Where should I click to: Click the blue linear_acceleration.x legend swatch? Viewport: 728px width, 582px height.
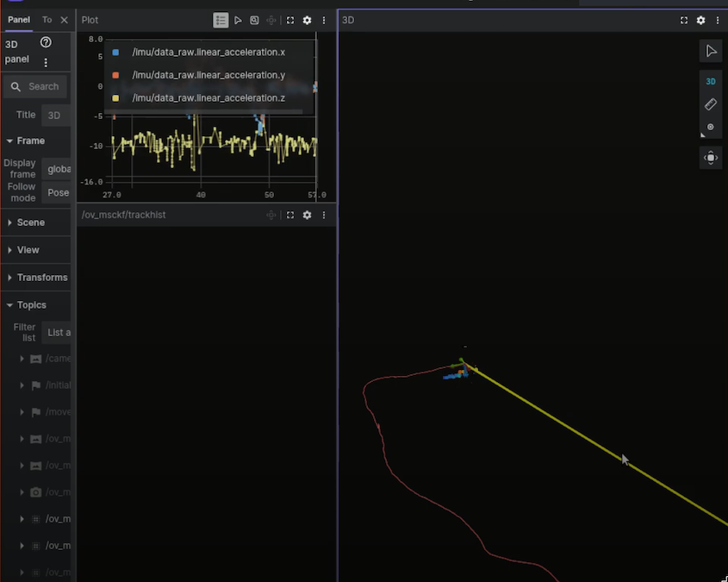click(x=115, y=53)
